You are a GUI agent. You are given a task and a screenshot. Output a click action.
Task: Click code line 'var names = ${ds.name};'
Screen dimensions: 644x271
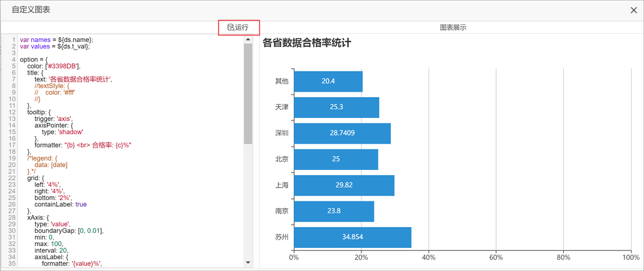tap(56, 40)
